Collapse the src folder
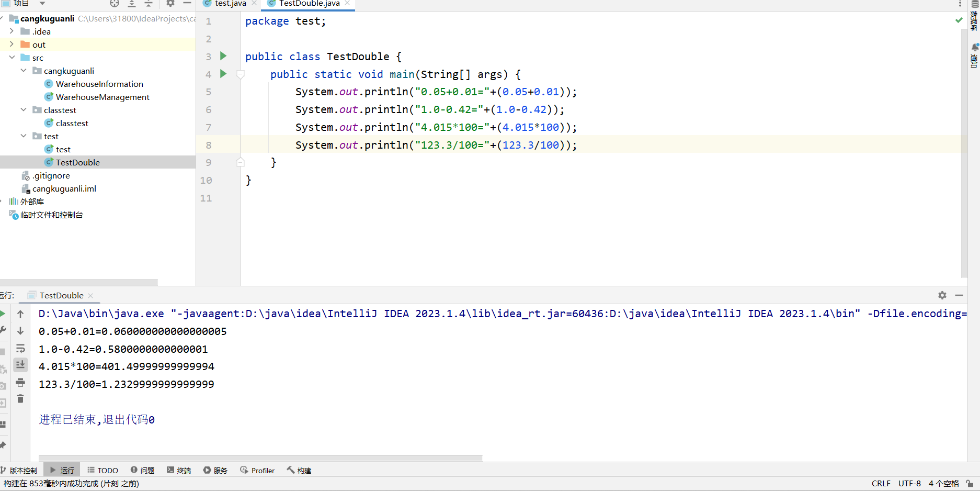 (12, 58)
